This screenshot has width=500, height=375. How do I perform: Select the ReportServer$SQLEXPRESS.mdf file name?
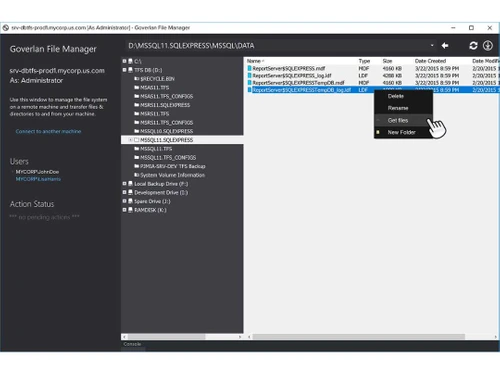point(289,68)
